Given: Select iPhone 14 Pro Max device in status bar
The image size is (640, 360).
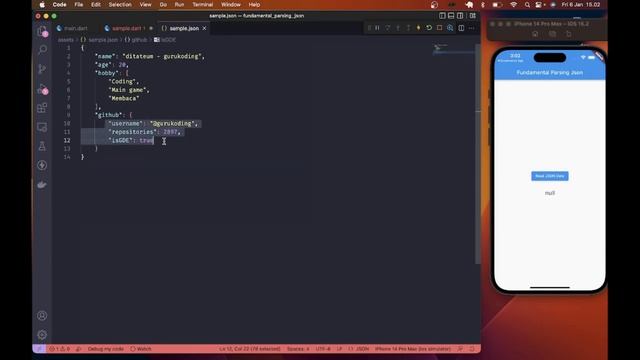Looking at the screenshot, I should [x=413, y=349].
